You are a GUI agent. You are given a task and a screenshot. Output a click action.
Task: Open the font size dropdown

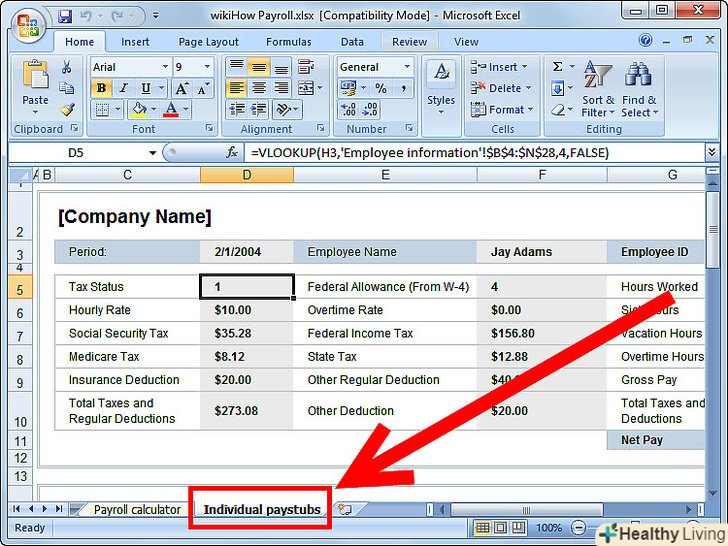[x=207, y=67]
